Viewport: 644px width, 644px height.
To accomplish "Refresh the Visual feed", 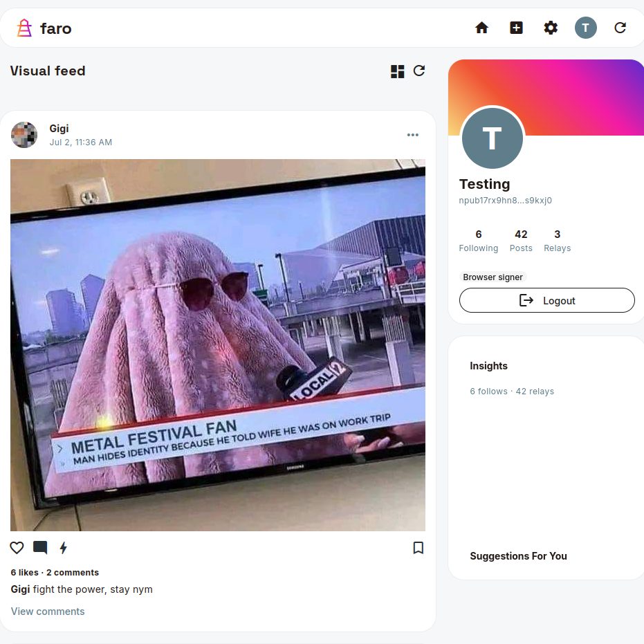I will [419, 71].
